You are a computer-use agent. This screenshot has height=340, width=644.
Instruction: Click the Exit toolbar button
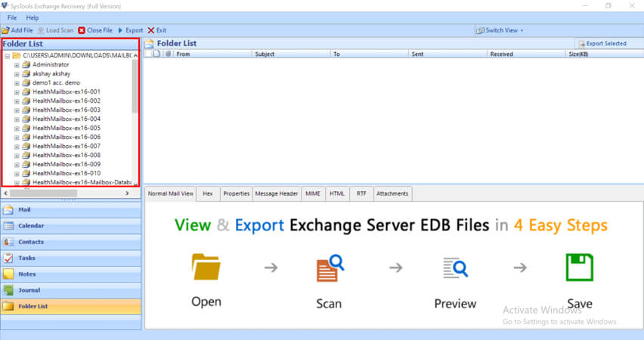(x=157, y=30)
